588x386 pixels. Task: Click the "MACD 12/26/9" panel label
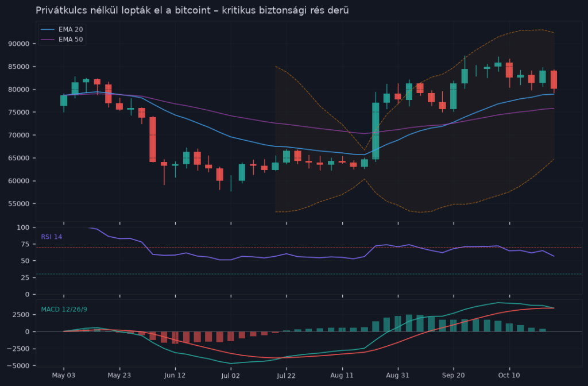(x=64, y=310)
